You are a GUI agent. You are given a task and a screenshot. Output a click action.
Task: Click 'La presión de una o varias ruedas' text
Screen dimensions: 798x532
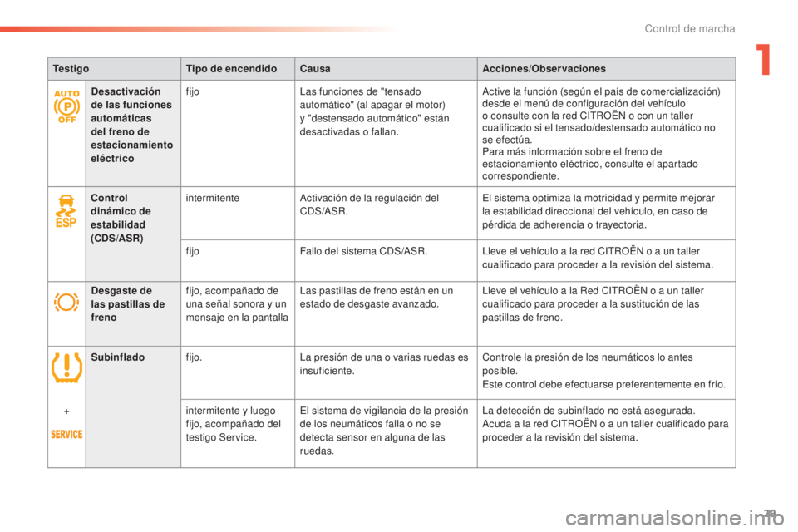pyautogui.click(x=384, y=364)
